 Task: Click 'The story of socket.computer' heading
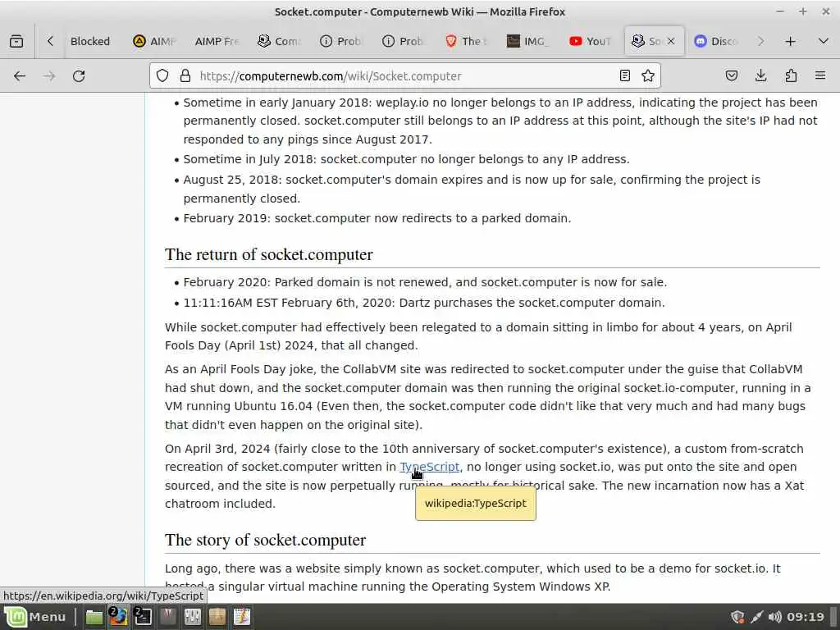(265, 540)
